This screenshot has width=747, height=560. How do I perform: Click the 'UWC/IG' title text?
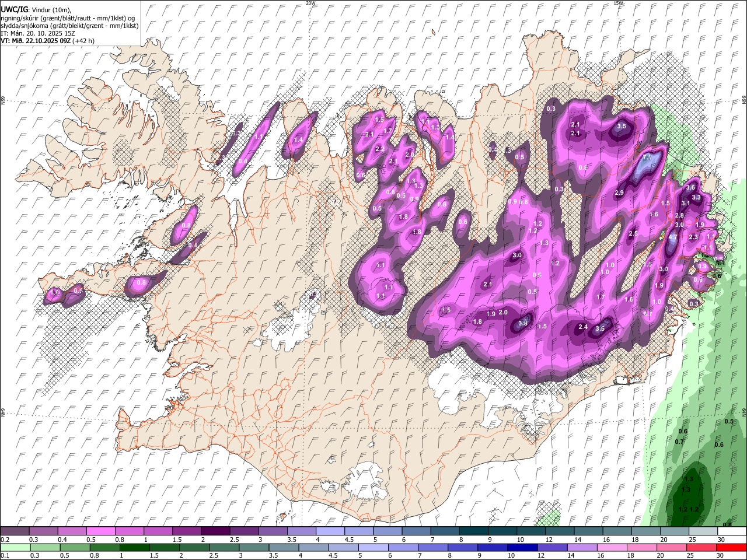(x=14, y=9)
